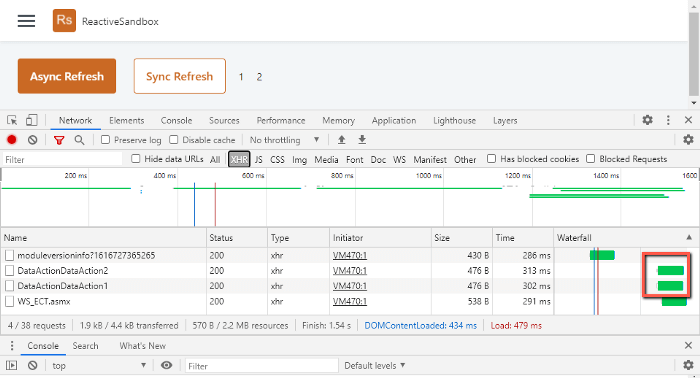This screenshot has width=700, height=378.
Task: Clear the network log
Action: click(33, 140)
